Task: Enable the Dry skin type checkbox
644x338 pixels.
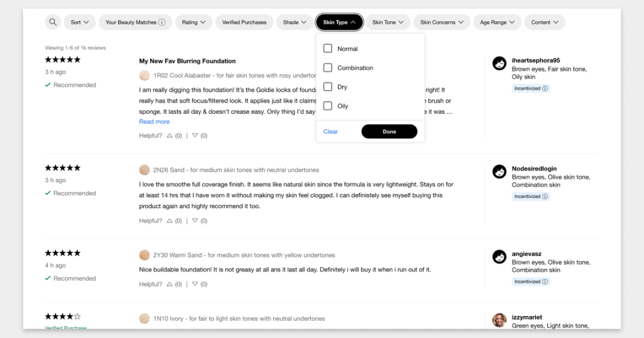Action: [x=328, y=86]
